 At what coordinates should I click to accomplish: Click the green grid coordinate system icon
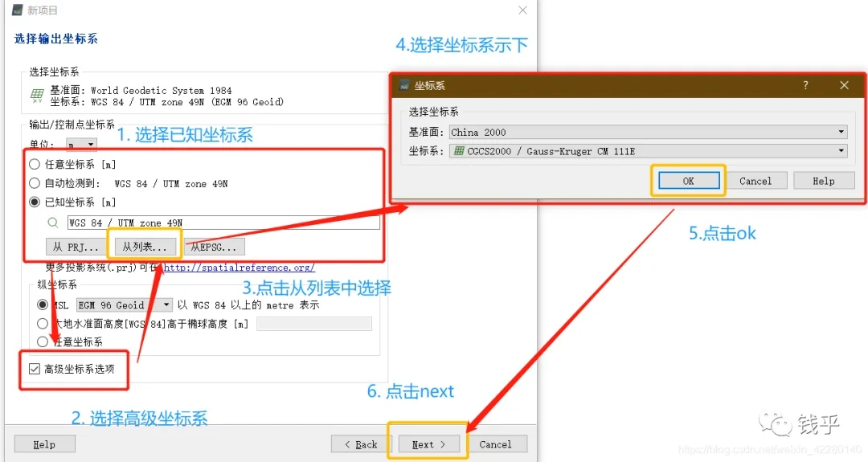point(37,96)
